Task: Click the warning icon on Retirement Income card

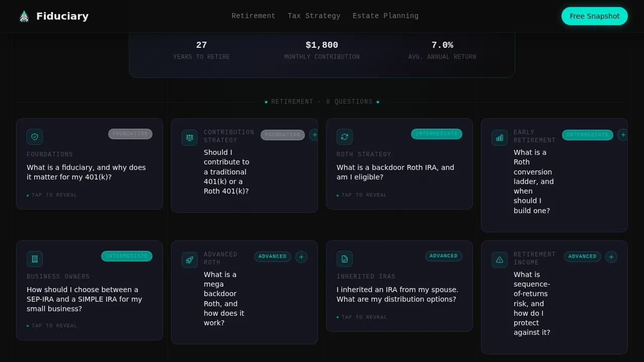Action: click(499, 259)
